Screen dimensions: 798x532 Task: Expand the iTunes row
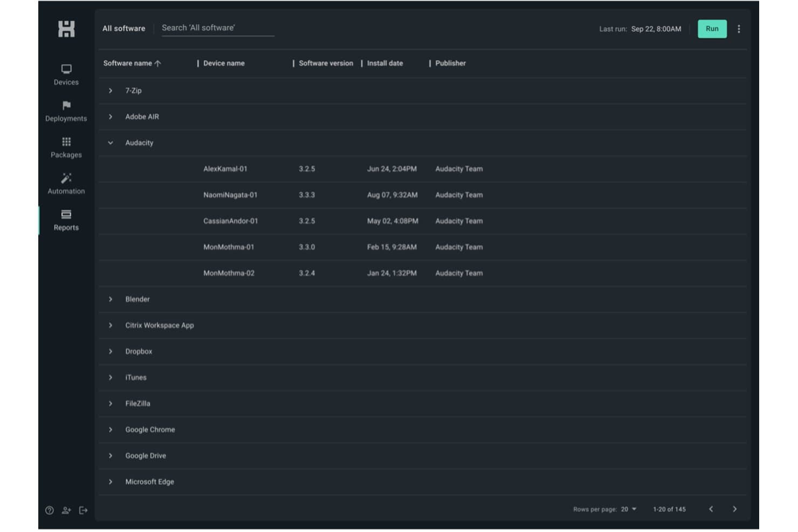coord(111,377)
